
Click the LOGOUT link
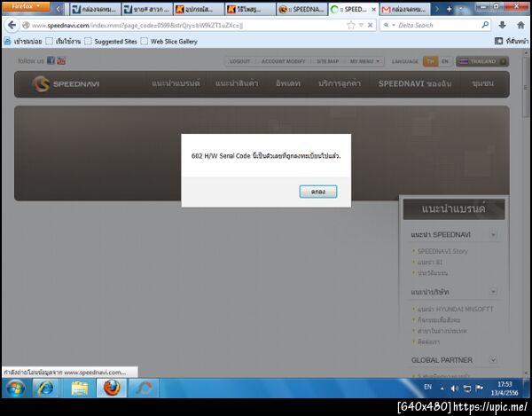pos(240,61)
